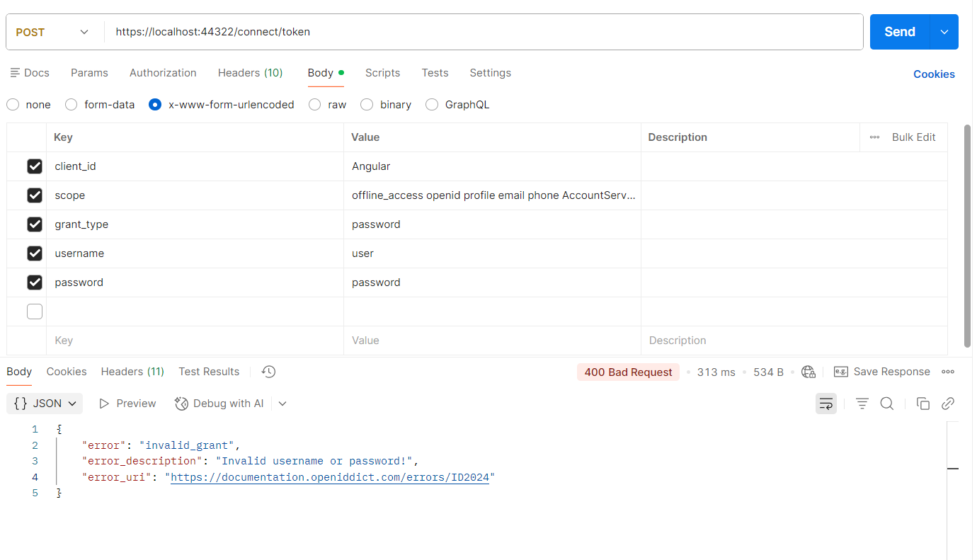
Task: Open the openiddict error documentation link
Action: [330, 477]
